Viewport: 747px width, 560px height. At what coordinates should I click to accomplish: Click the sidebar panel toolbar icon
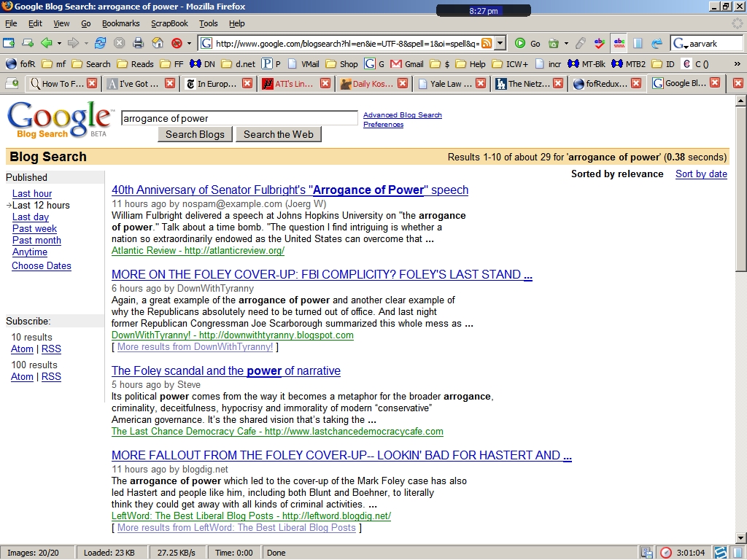tap(638, 43)
